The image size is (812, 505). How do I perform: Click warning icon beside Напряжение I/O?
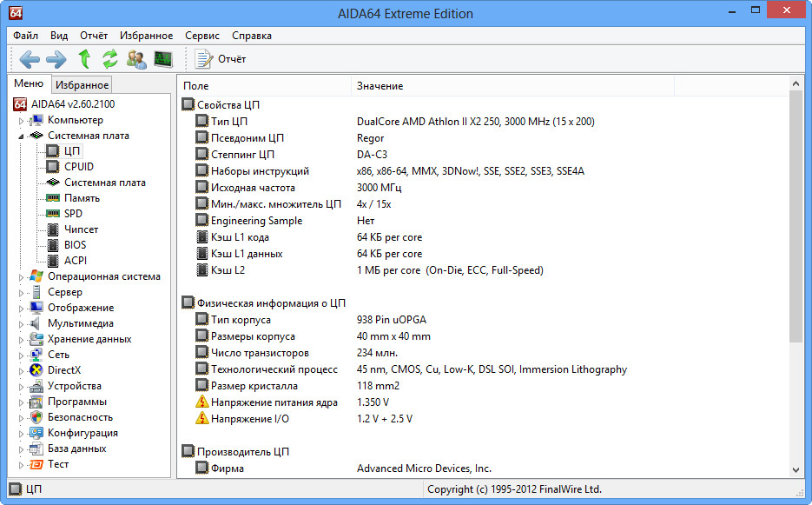[x=201, y=418]
